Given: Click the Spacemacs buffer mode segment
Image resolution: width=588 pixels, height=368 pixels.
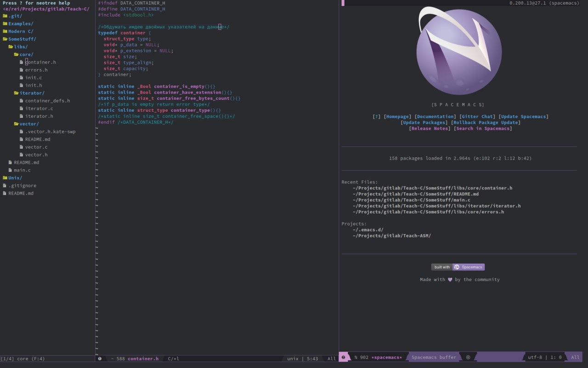Looking at the screenshot, I should click(x=434, y=357).
